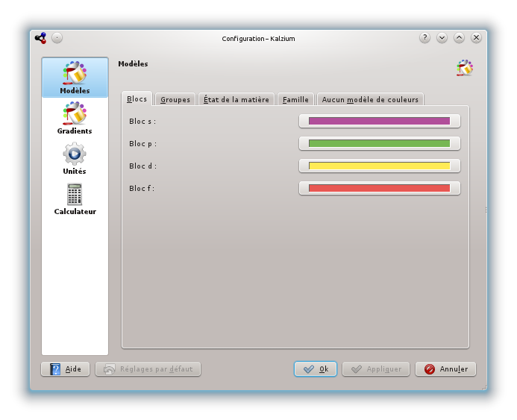Open the Unités gear icon page
The image size is (517, 420).
point(75,158)
